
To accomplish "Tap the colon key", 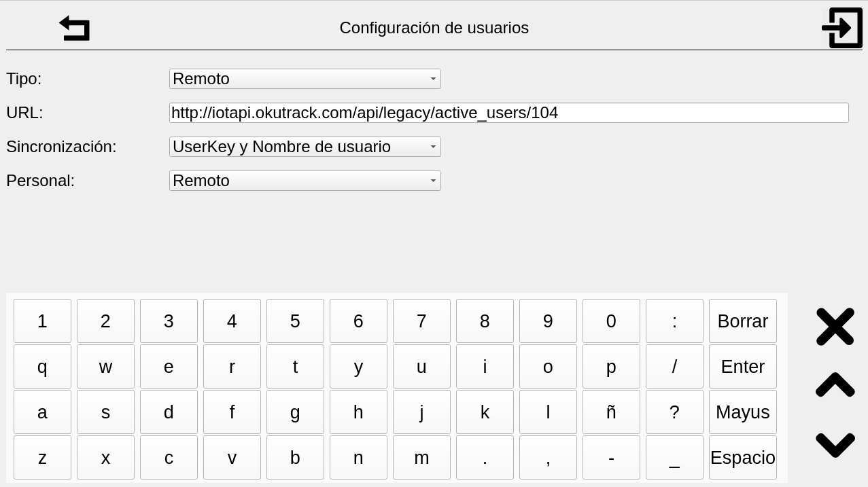I will tap(674, 321).
